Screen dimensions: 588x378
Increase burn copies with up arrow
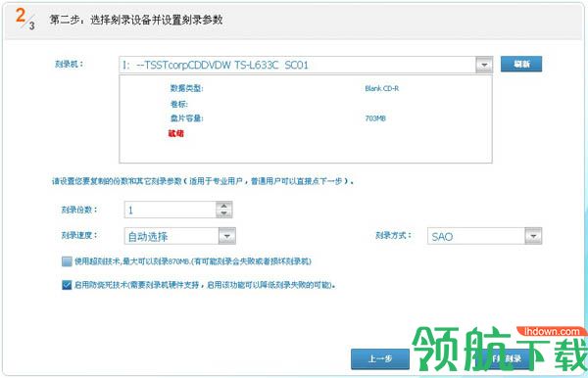[223, 206]
